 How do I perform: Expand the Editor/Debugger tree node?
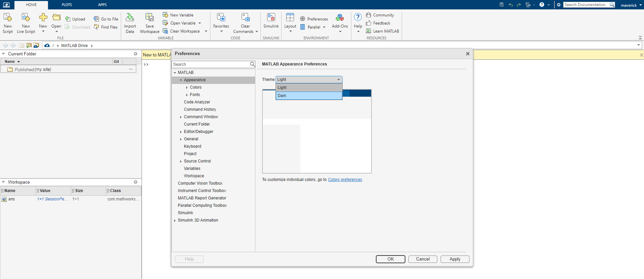coord(181,132)
